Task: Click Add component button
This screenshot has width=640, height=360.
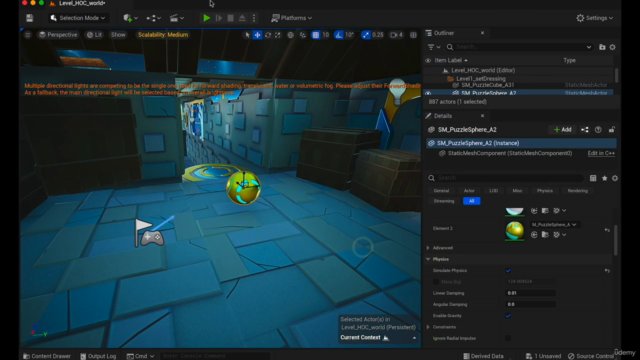Action: coord(562,130)
